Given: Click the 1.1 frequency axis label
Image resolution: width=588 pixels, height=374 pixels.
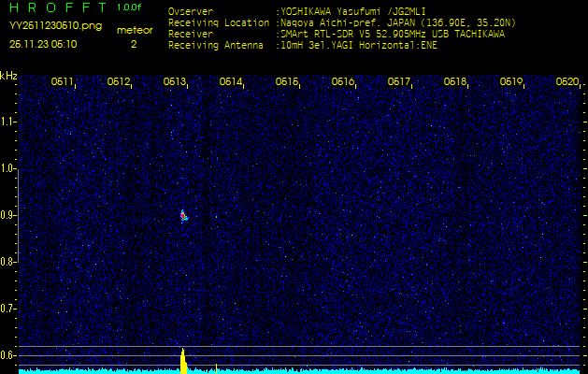Looking at the screenshot, I should click(8, 122).
